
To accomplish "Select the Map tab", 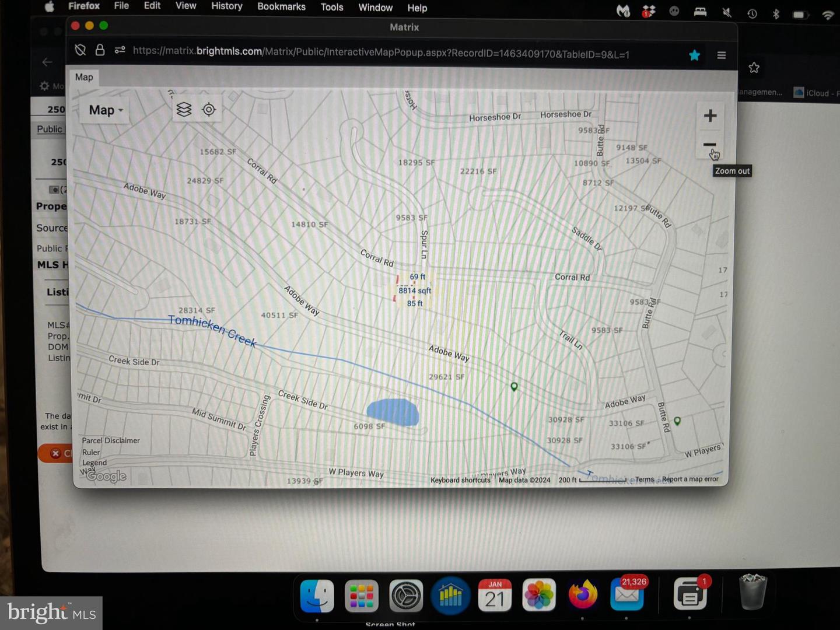I will [x=84, y=77].
